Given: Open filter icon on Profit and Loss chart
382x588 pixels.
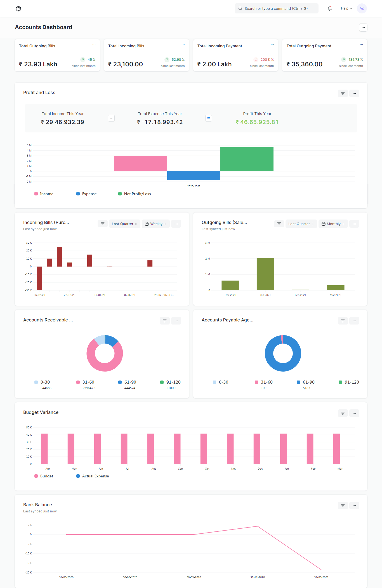Looking at the screenshot, I should (343, 94).
